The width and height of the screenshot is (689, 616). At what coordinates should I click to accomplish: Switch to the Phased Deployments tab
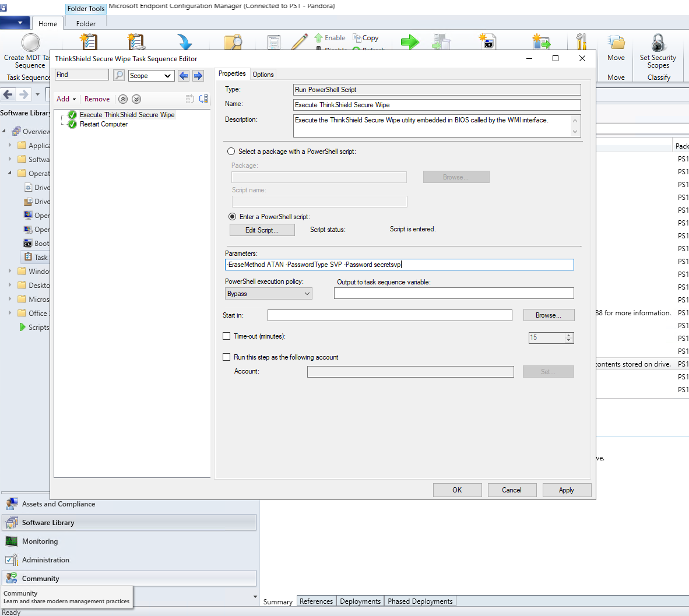click(420, 601)
